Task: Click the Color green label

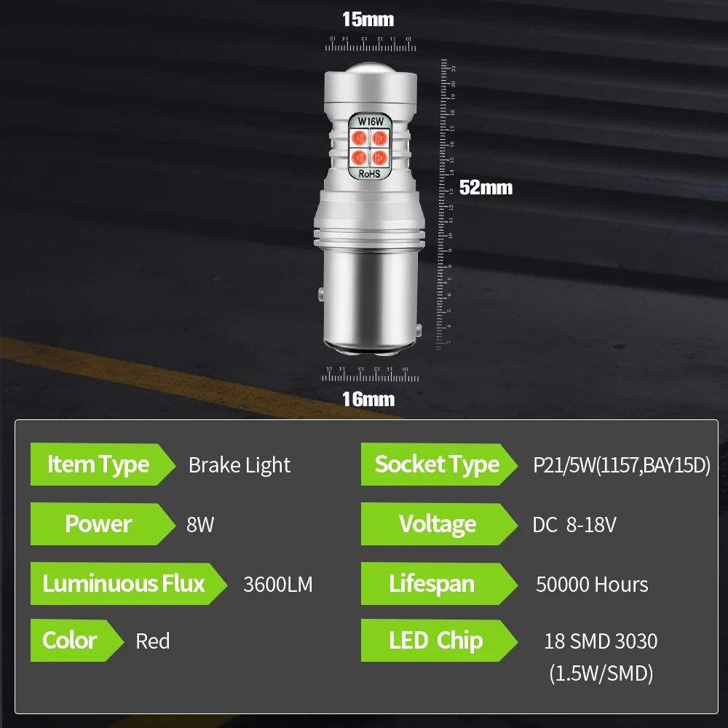Action: coord(77,640)
